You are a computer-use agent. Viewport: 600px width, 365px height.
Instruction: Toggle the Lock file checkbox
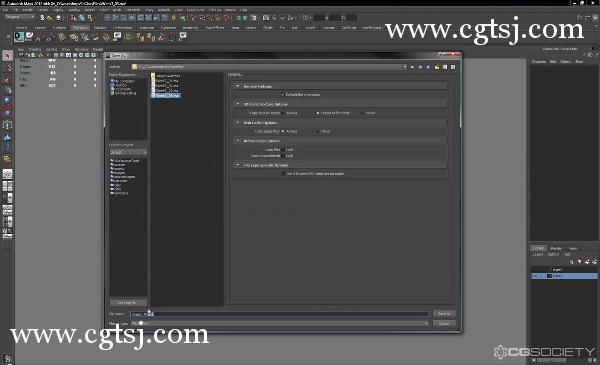click(284, 150)
